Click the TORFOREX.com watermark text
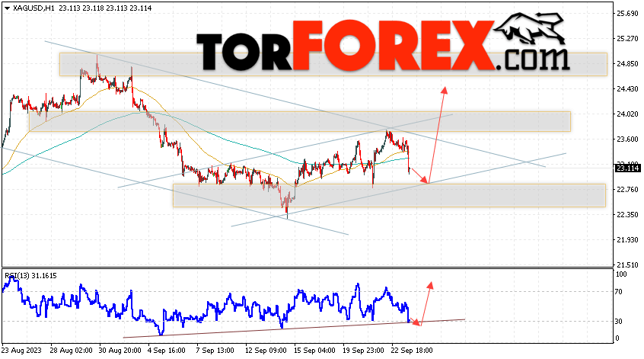This screenshot has height=359, width=644. click(x=383, y=46)
